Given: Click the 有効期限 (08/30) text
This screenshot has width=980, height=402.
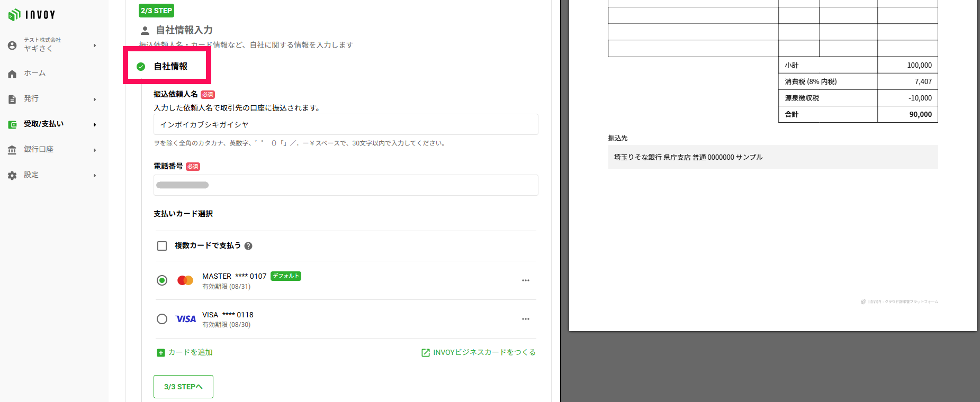Looking at the screenshot, I should [x=226, y=325].
